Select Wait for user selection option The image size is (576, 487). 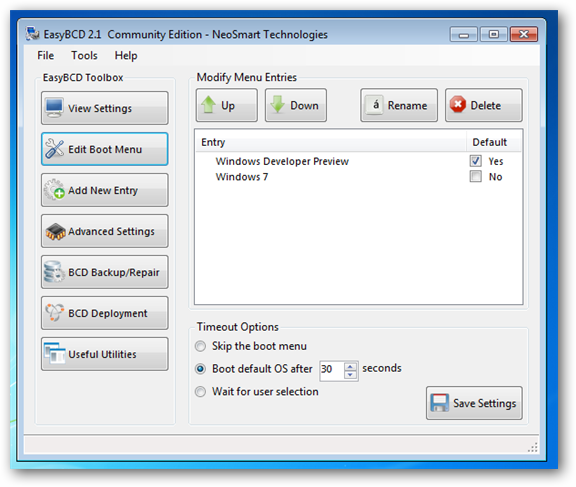200,392
